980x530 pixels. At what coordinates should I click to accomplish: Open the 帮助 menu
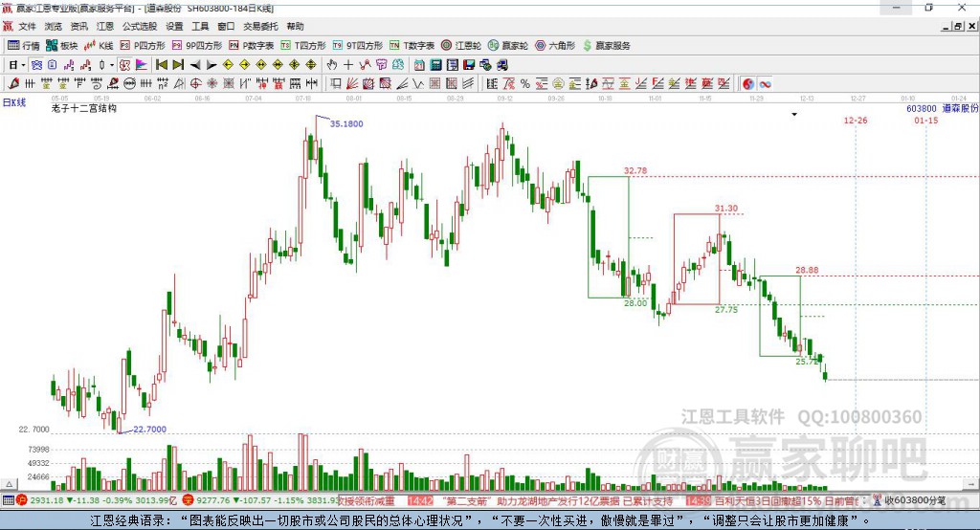[295, 26]
